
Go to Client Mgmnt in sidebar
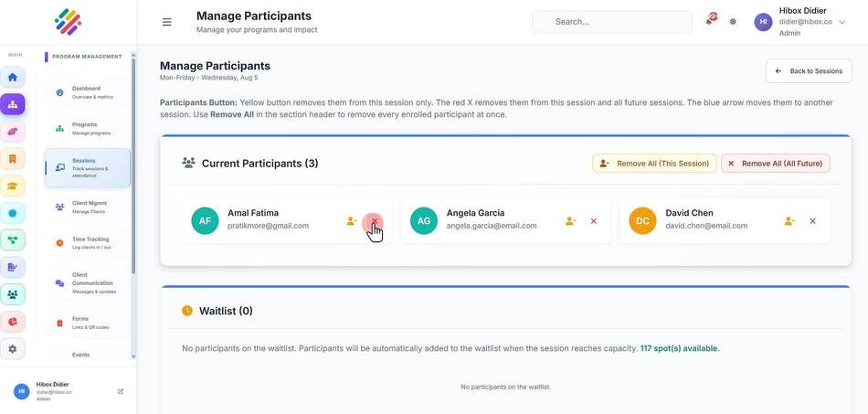pyautogui.click(x=88, y=207)
